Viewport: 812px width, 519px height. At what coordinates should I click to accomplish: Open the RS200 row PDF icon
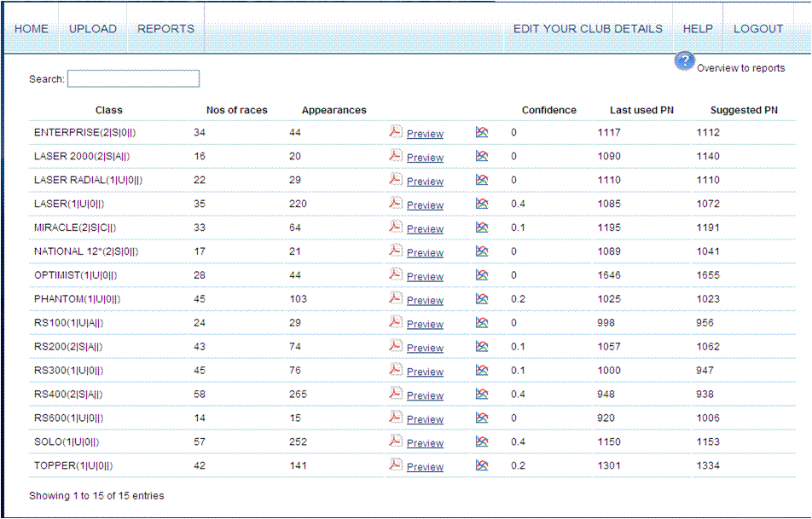coord(396,346)
